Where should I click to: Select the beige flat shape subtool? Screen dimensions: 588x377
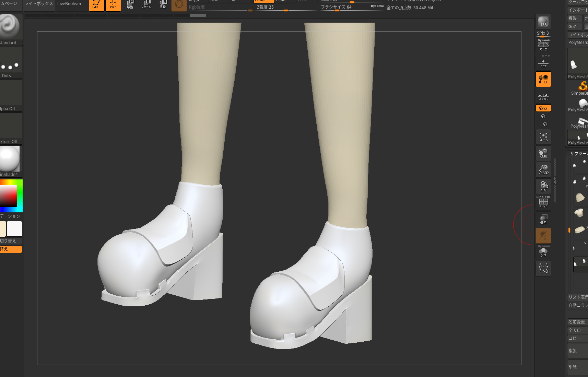click(580, 230)
